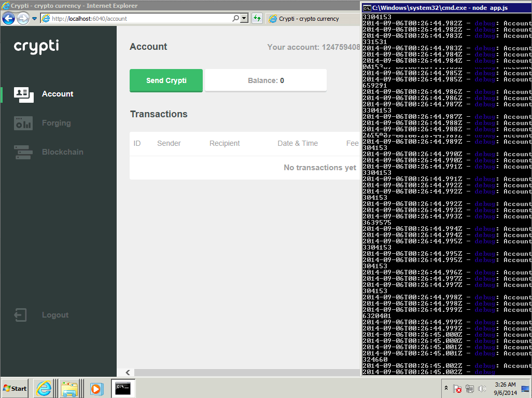Image resolution: width=532 pixels, height=398 pixels.
Task: Click the network tray icon
Action: coord(470,389)
